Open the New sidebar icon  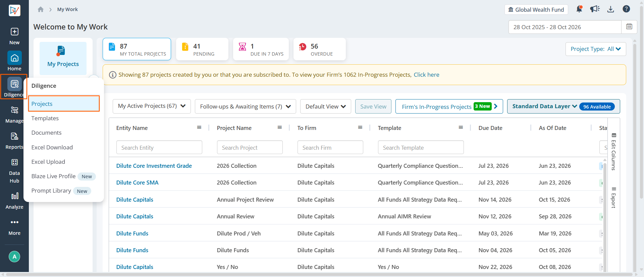14,36
